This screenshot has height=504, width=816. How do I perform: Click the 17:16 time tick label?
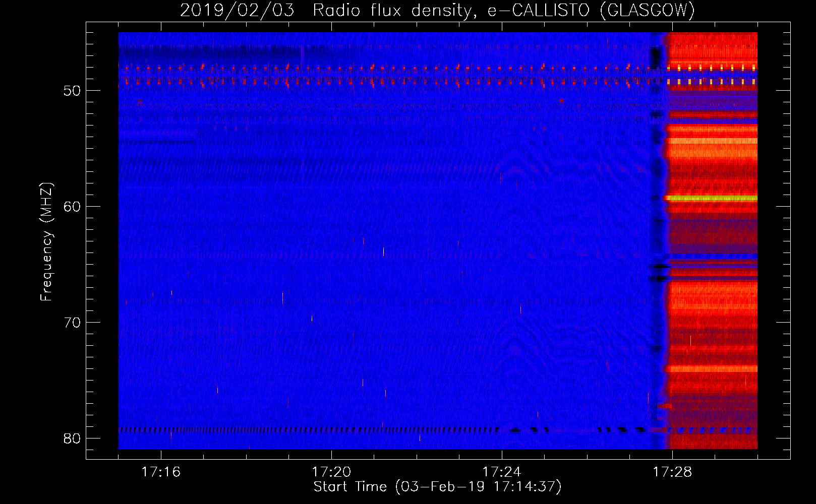point(161,472)
